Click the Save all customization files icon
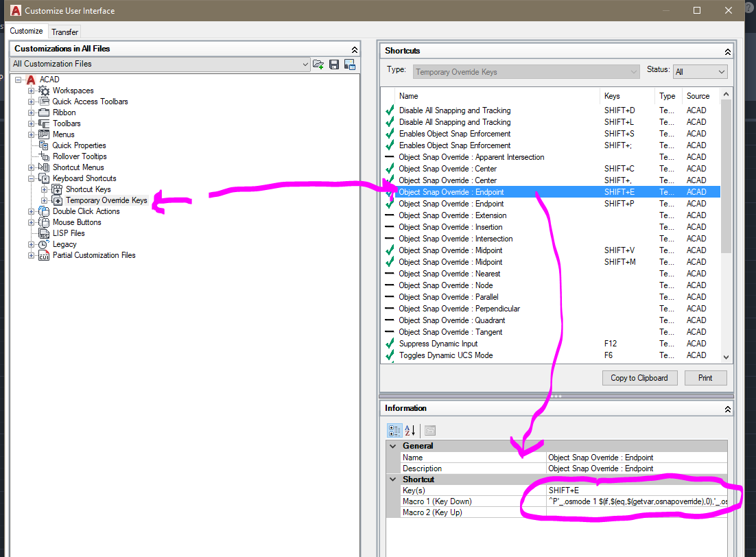 click(x=334, y=64)
